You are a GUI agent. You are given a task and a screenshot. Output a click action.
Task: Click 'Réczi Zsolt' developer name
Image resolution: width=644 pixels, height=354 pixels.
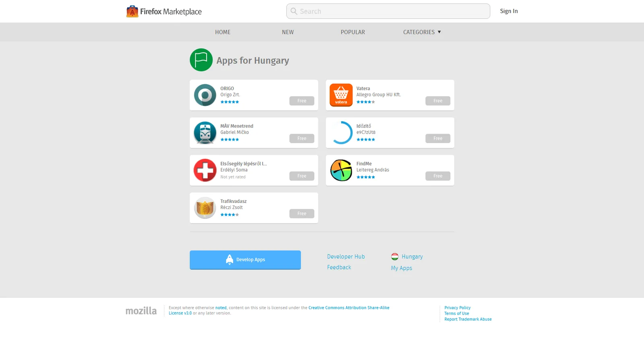coord(231,208)
